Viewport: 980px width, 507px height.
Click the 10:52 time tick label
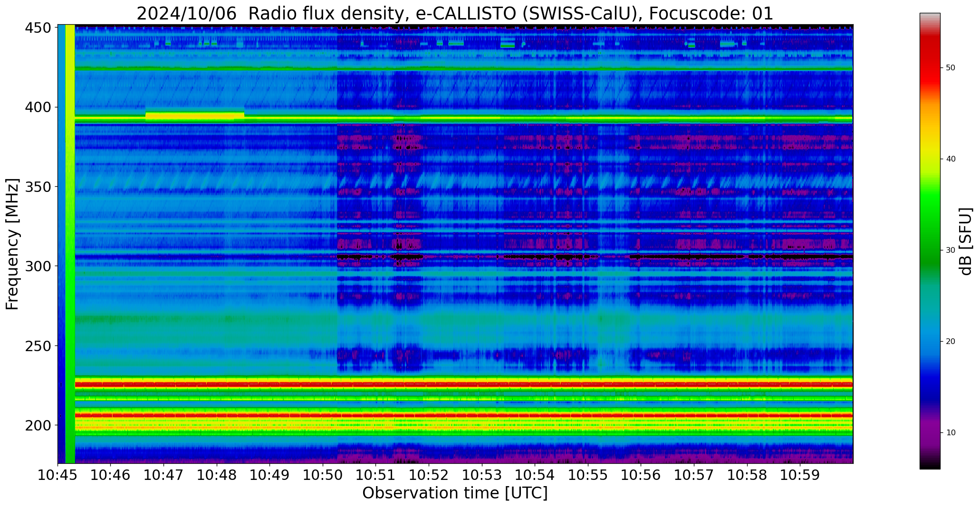[429, 475]
